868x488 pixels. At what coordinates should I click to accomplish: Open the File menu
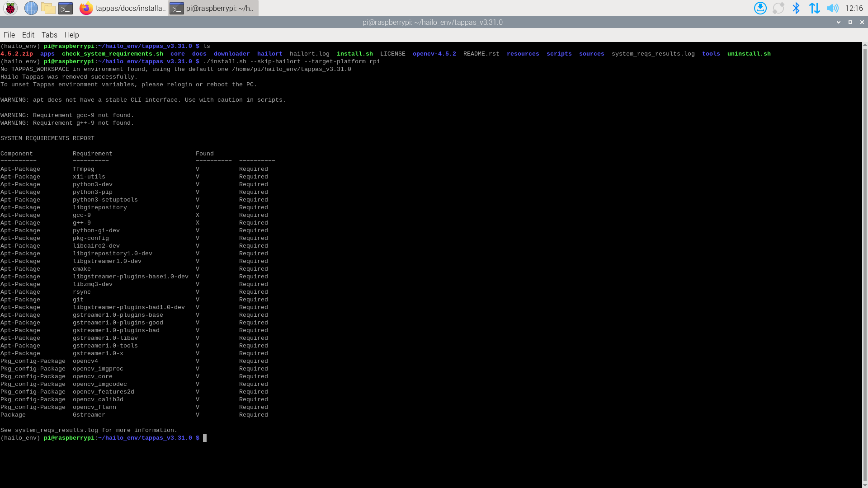9,35
